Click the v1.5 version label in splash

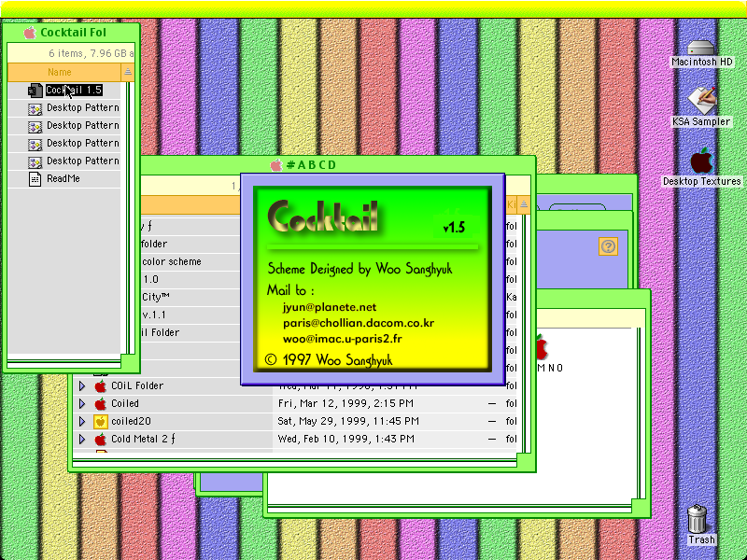click(454, 228)
